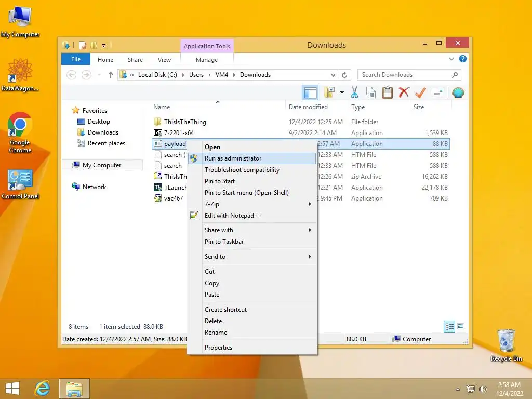Click VM4 breadcrumb in address bar

point(221,75)
